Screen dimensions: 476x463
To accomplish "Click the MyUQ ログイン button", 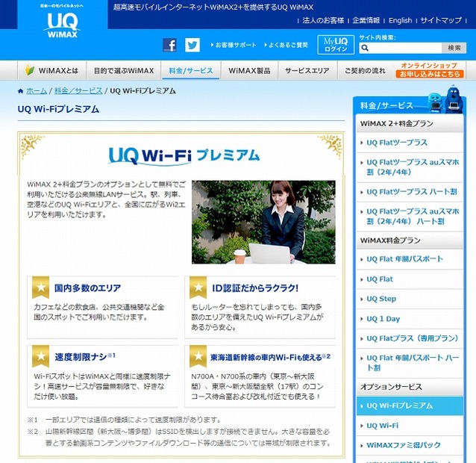I will coord(336,45).
